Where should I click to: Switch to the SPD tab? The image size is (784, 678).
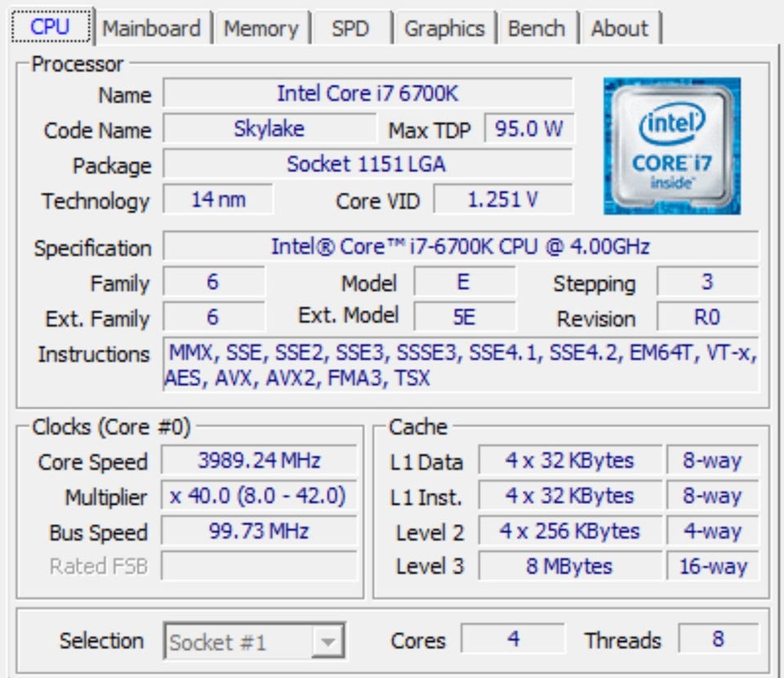[x=350, y=28]
